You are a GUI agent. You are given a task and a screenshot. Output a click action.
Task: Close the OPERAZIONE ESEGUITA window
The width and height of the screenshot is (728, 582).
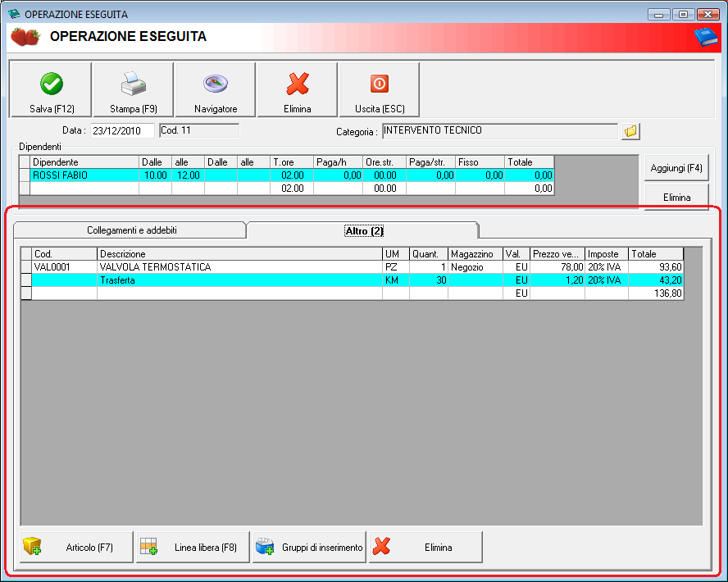click(x=708, y=15)
